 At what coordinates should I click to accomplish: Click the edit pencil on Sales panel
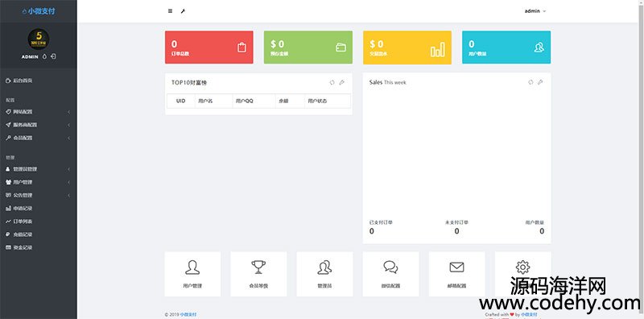(540, 82)
